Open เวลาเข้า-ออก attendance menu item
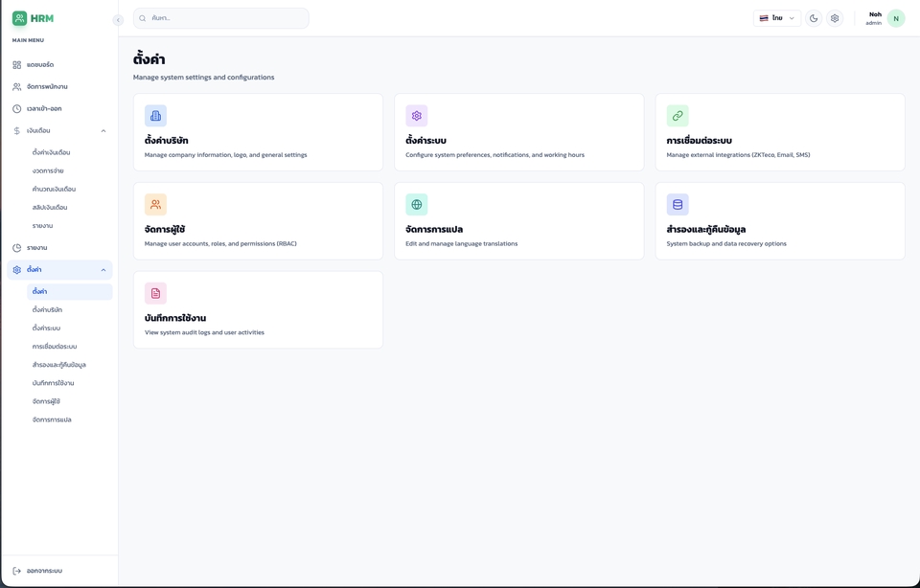The height and width of the screenshot is (588, 920). tap(44, 109)
